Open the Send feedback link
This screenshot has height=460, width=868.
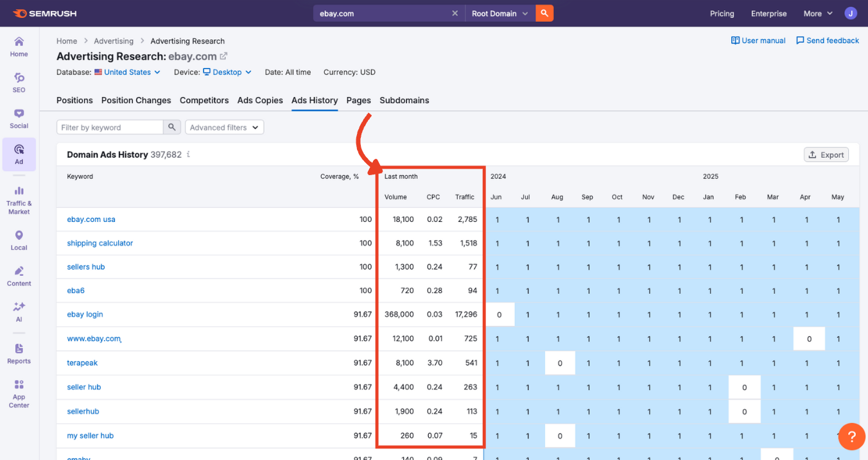click(x=827, y=40)
